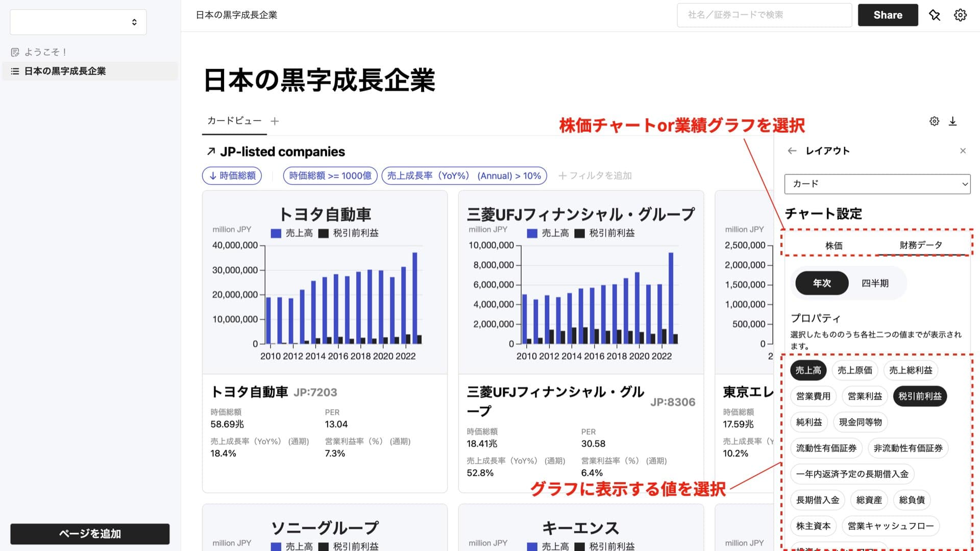Open the 三菱UFJフィナンシャル・グループ chart thumbnail
Viewport: 980px width, 551px height.
(x=581, y=282)
